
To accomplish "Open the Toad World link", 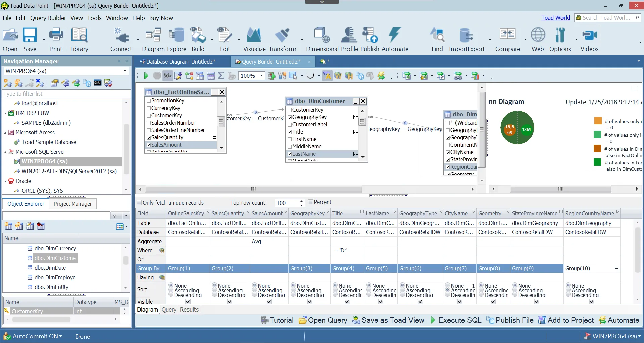I will tap(555, 18).
